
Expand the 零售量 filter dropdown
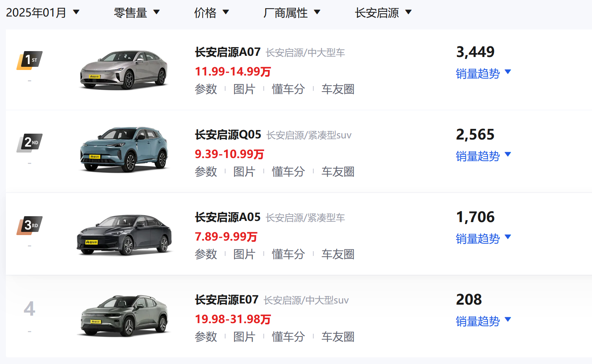tap(137, 13)
